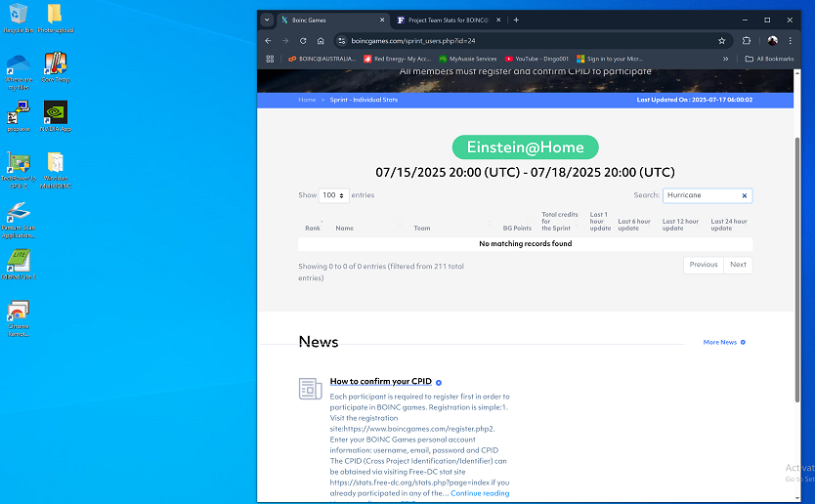Open a new browser tab
This screenshot has width=815, height=504.
(516, 20)
